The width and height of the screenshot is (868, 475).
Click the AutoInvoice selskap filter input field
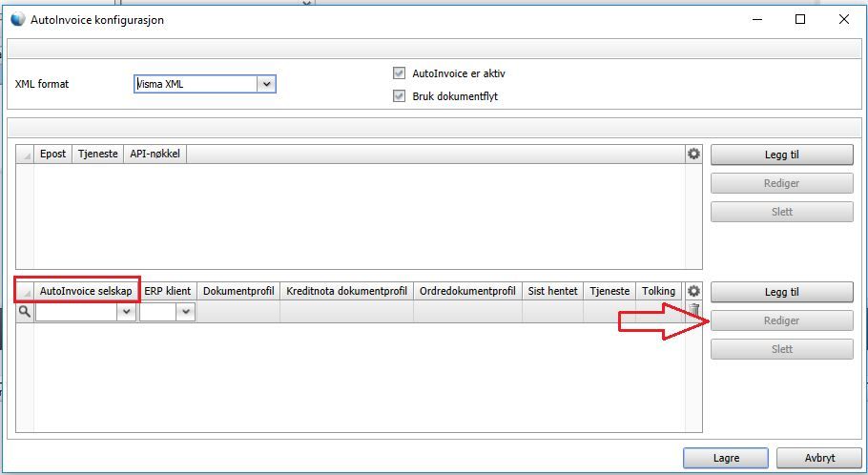(76, 312)
